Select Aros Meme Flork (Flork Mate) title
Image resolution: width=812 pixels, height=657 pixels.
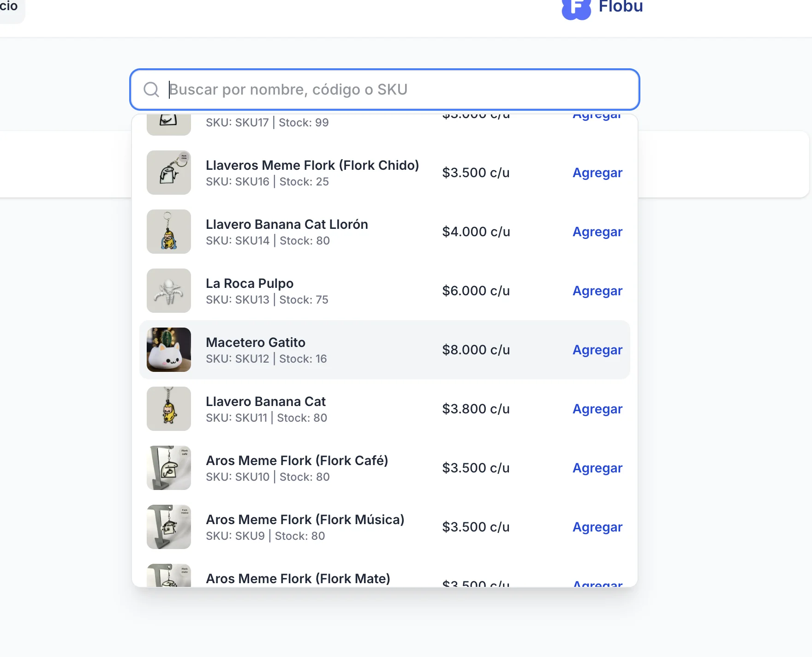[x=298, y=579]
